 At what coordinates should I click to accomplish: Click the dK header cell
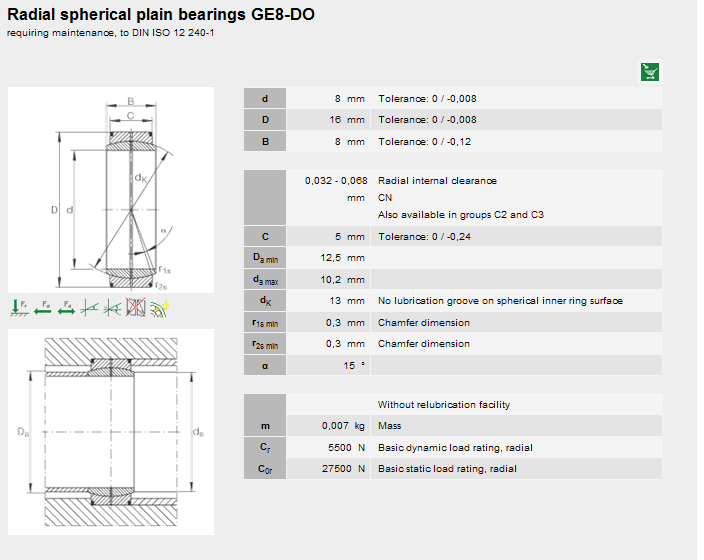[x=265, y=301]
